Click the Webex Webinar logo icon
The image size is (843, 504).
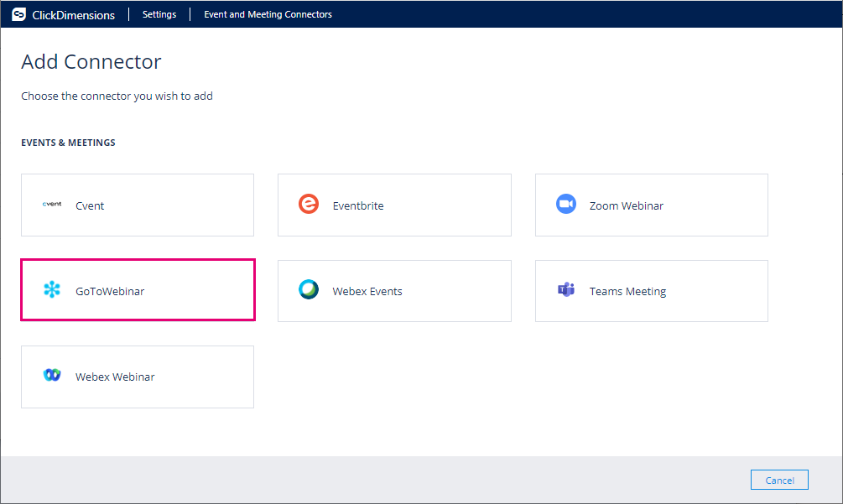tap(52, 375)
